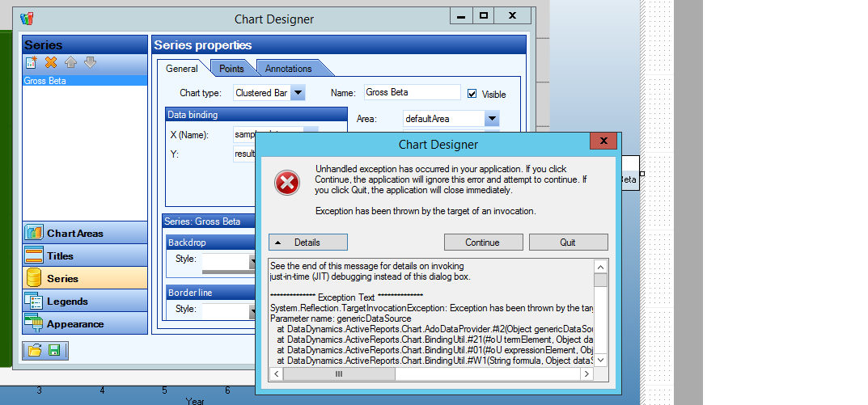Click the Name field containing Gross Beta
Viewport: 868px width, 405px height.
point(413,92)
